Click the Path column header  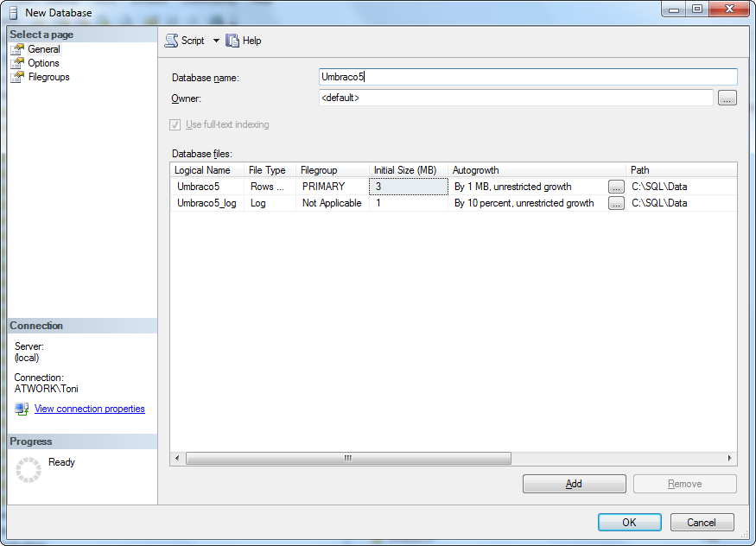[x=682, y=170]
